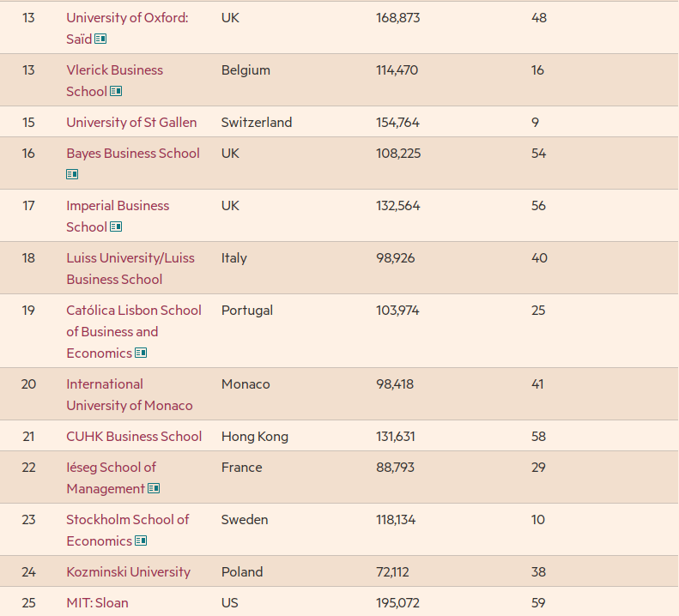
Task: Select rank number 18
Action: coord(28,258)
